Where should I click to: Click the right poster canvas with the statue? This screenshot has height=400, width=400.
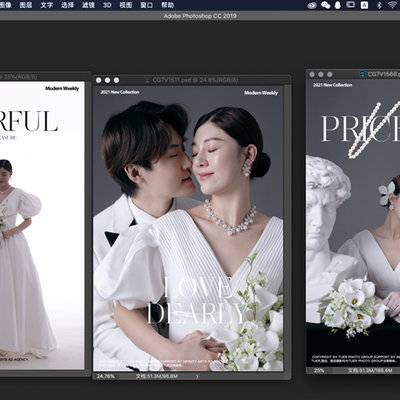353,223
